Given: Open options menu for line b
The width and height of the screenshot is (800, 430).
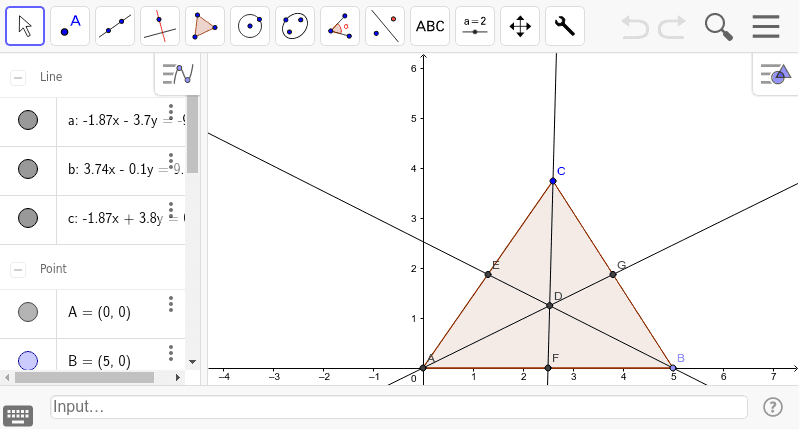Looking at the screenshot, I should [x=171, y=161].
